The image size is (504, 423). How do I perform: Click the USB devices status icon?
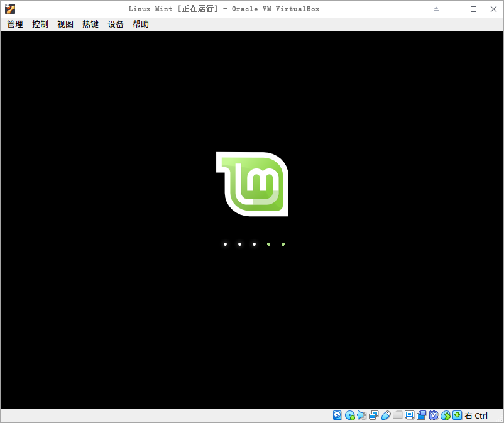tap(386, 415)
